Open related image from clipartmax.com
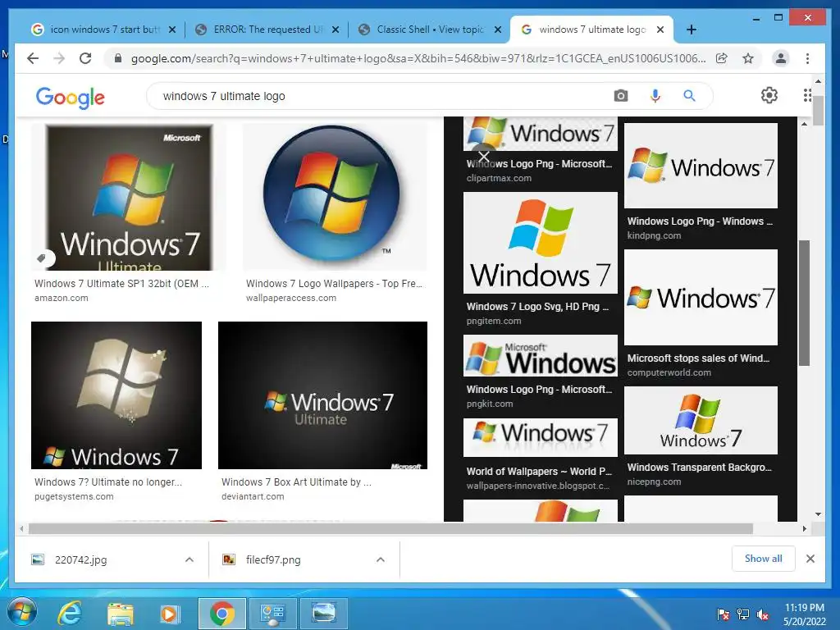This screenshot has width=840, height=630. pos(540,134)
